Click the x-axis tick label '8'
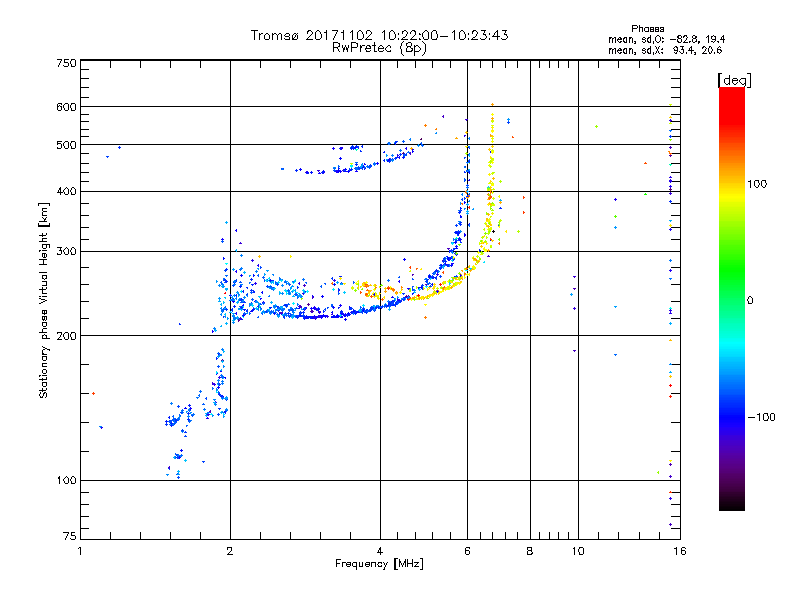800x600 pixels. [530, 551]
